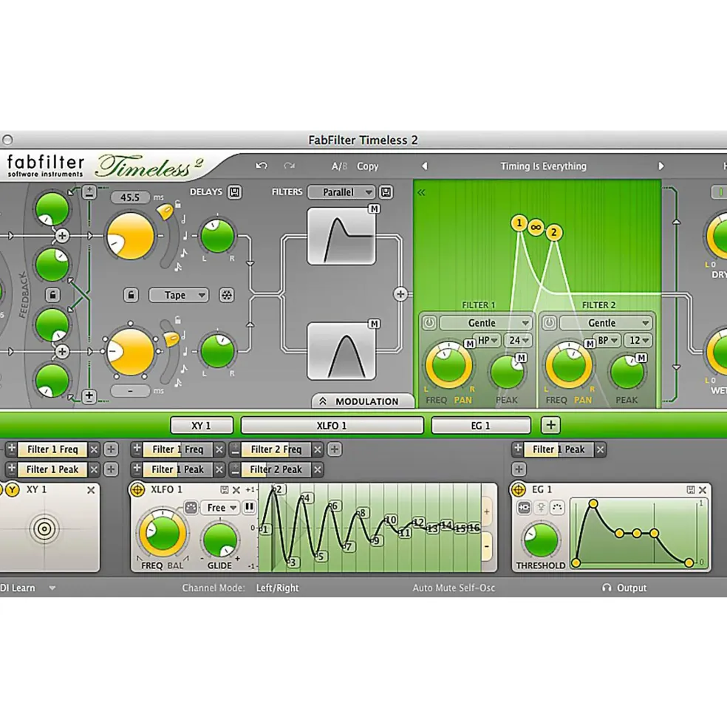Viewport: 727px width, 728px height.
Task: Close the EG 1 panel
Action: [703, 490]
